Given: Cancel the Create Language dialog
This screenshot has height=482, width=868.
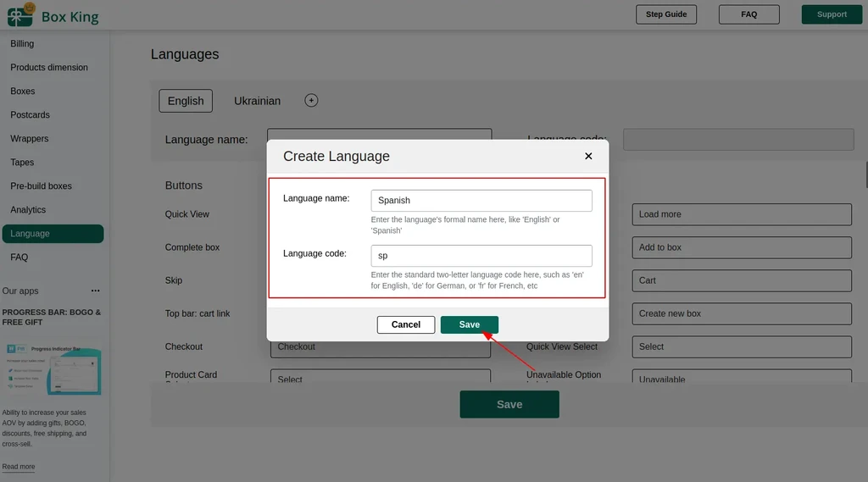Looking at the screenshot, I should [406, 324].
